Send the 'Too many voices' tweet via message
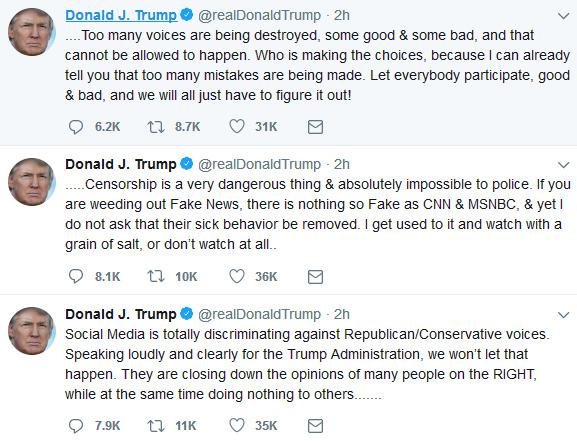The height and width of the screenshot is (441, 577). 315,127
